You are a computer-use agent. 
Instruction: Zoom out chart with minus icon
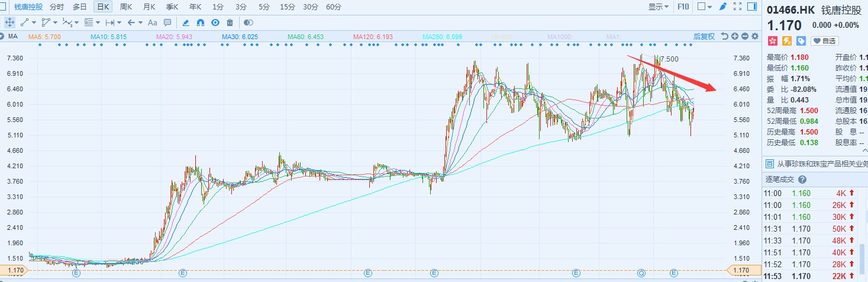click(x=745, y=37)
